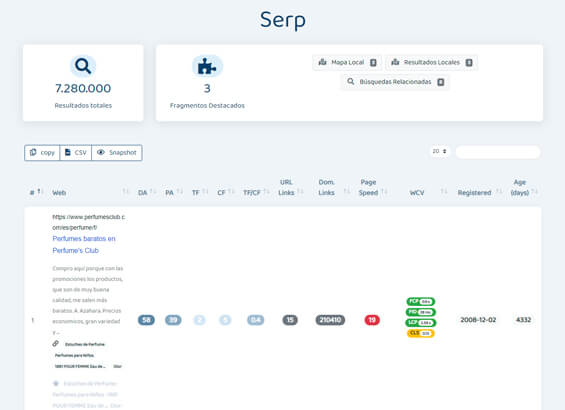This screenshot has height=410, width=565.
Task: Click the red Page Speed 19 badge
Action: coord(372,320)
